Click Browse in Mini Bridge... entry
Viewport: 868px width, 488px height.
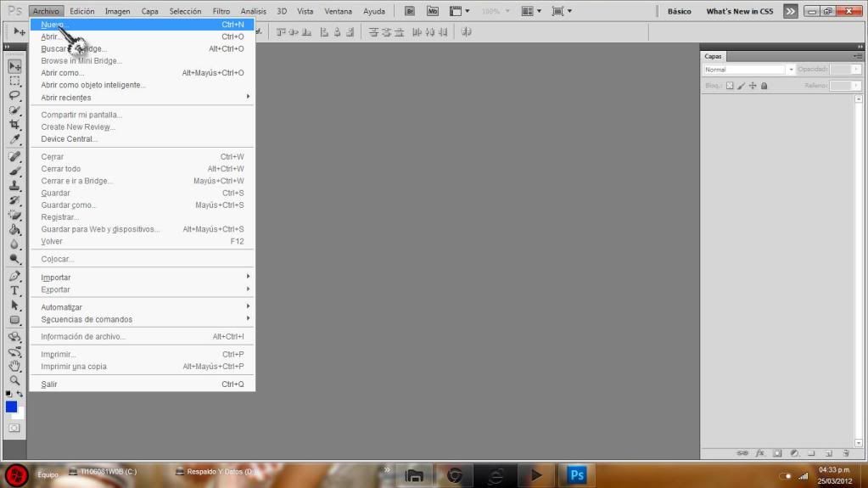pyautogui.click(x=143, y=61)
